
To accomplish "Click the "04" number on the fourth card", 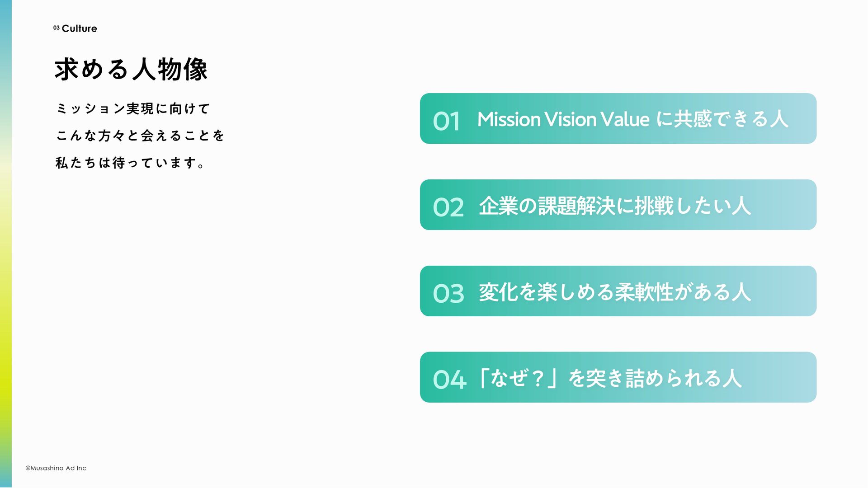I will [x=449, y=380].
